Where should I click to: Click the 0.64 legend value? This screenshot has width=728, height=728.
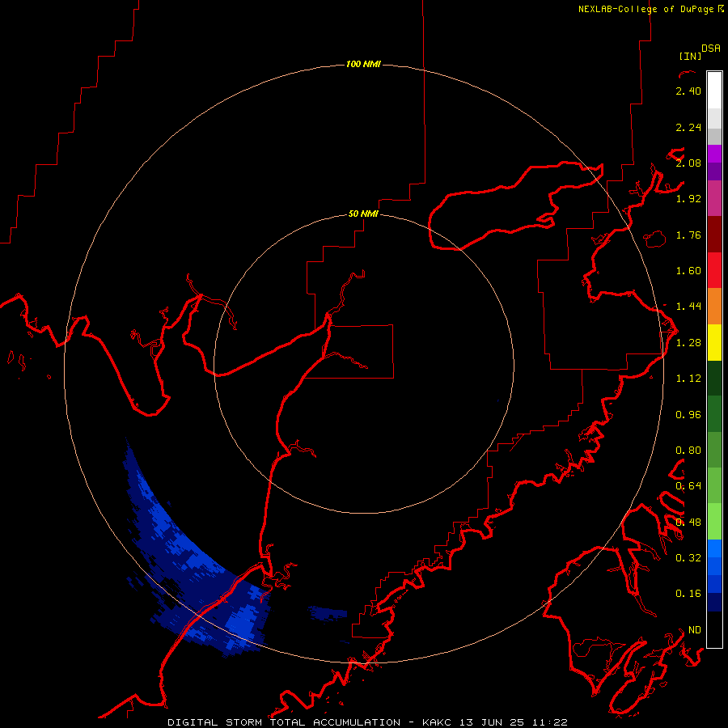click(x=688, y=486)
